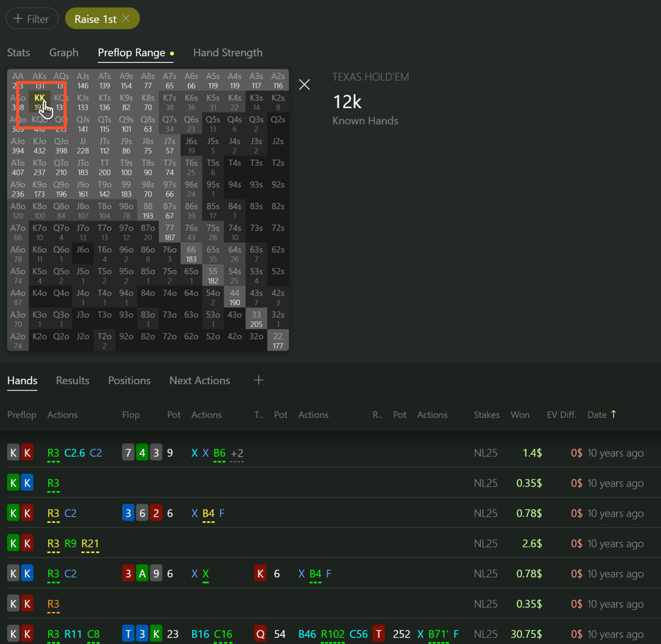Open the Graph tab
The image size is (661, 644).
pyautogui.click(x=63, y=53)
